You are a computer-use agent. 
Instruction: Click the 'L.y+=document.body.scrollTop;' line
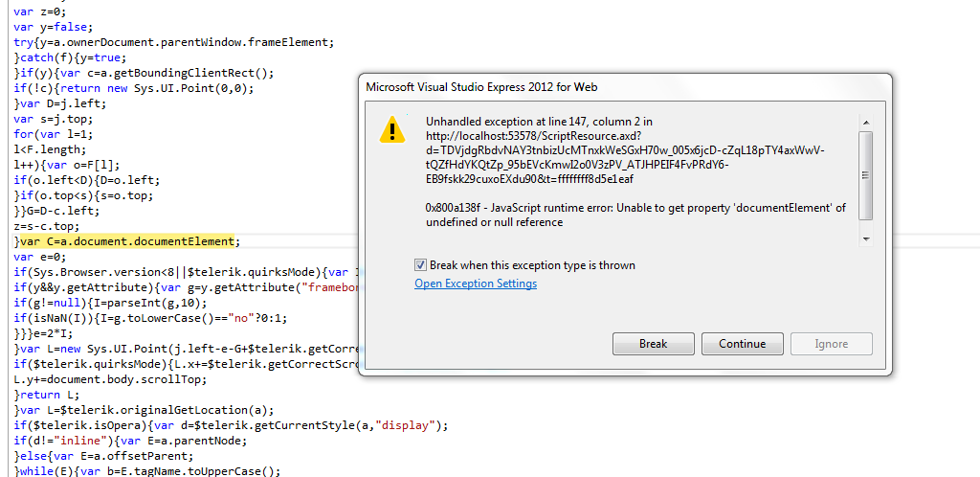[109, 379]
